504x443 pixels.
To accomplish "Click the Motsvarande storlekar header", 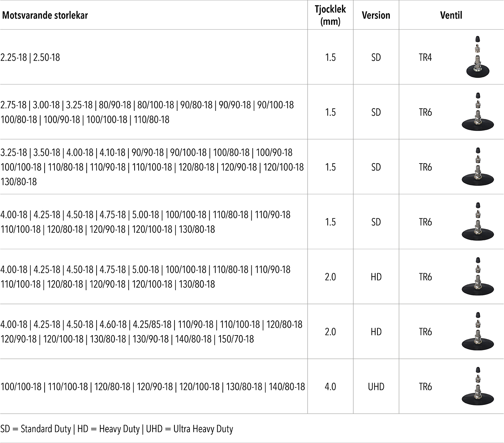I will point(45,15).
